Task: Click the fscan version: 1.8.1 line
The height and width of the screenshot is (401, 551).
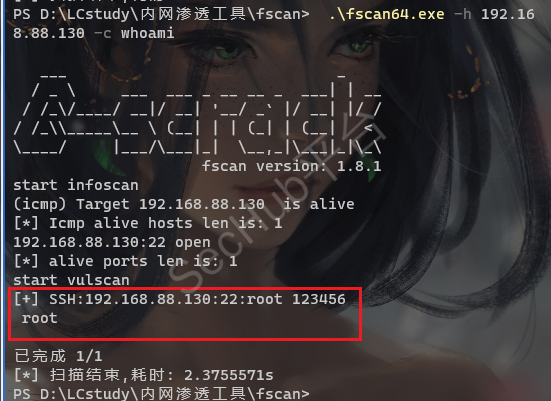Action: 292,166
